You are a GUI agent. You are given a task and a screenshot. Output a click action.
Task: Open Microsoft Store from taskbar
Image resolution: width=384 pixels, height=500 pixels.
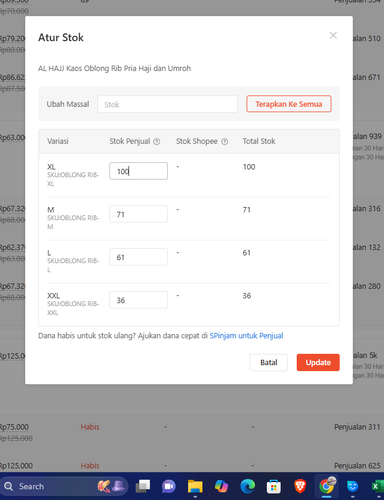(x=274, y=487)
